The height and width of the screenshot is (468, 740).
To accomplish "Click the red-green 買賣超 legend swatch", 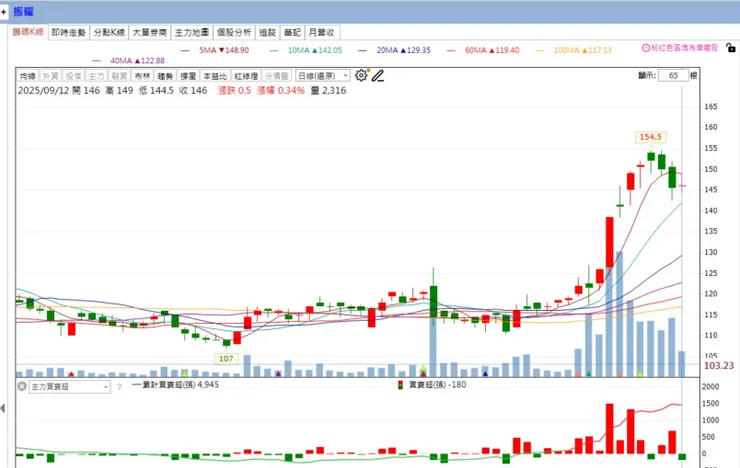I will tap(400, 385).
